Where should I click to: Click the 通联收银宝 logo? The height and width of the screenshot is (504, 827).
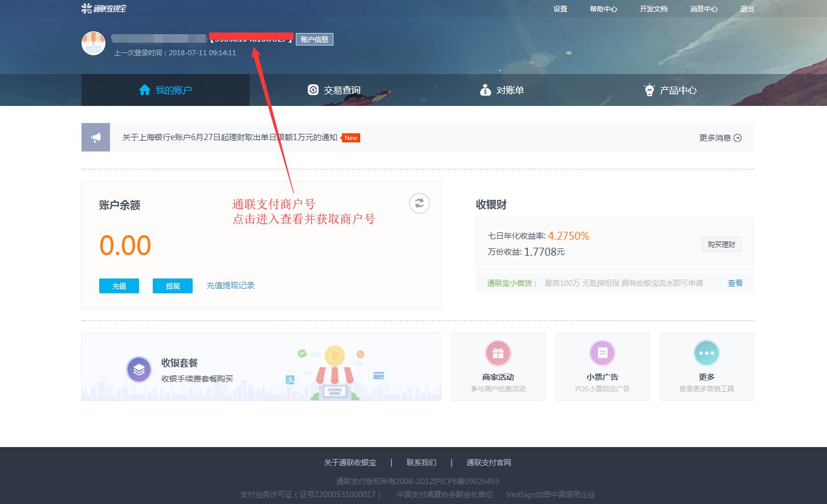tap(104, 9)
